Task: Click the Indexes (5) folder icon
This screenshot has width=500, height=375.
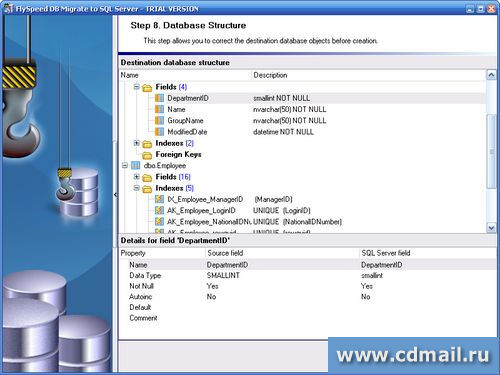Action: coord(147,189)
